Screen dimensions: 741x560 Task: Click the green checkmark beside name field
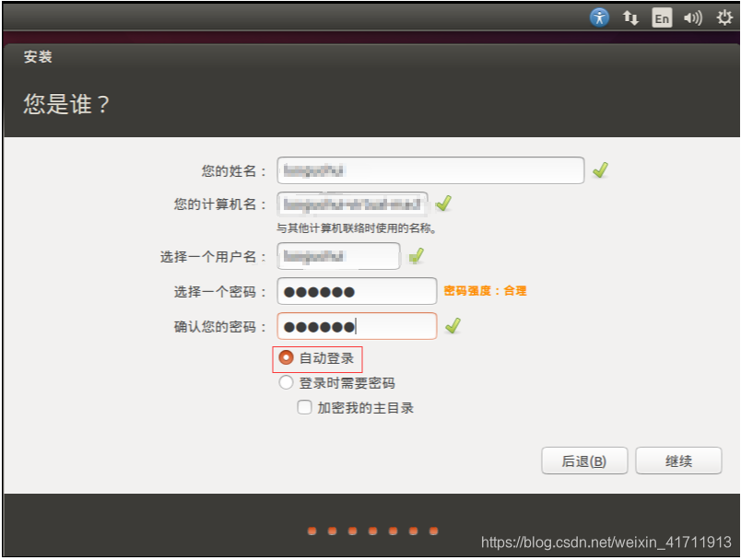600,170
